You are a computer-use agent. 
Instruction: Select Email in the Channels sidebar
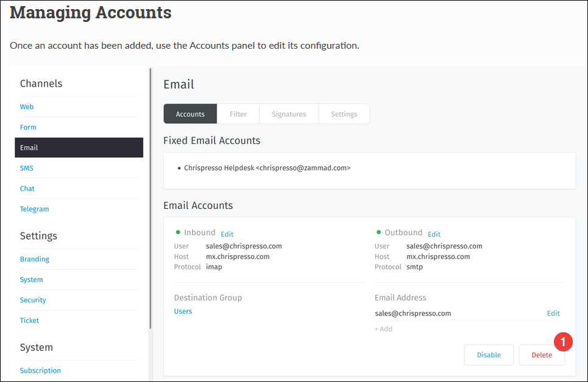pyautogui.click(x=79, y=147)
